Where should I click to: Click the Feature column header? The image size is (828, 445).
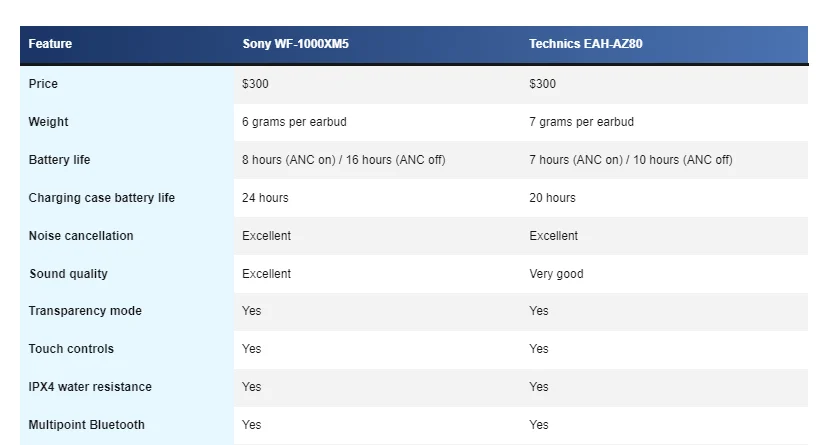50,44
